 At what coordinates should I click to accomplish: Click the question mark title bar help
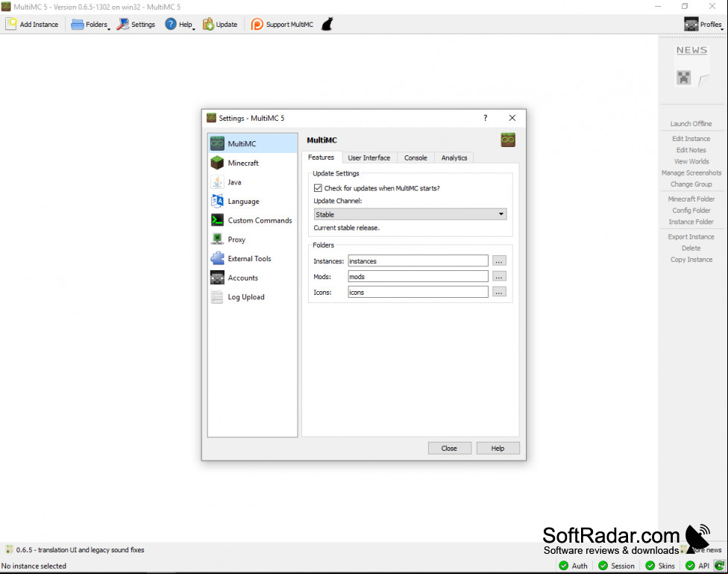point(485,118)
